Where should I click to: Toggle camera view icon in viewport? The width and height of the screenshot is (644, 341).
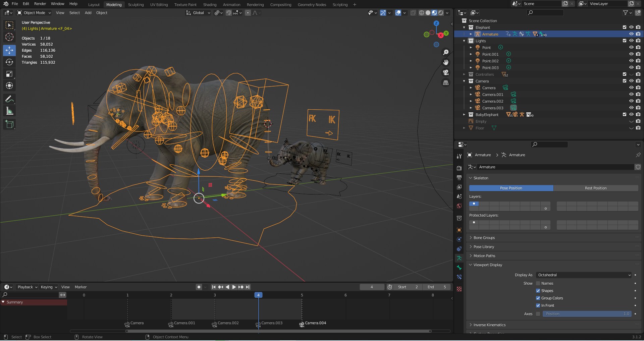pos(446,72)
